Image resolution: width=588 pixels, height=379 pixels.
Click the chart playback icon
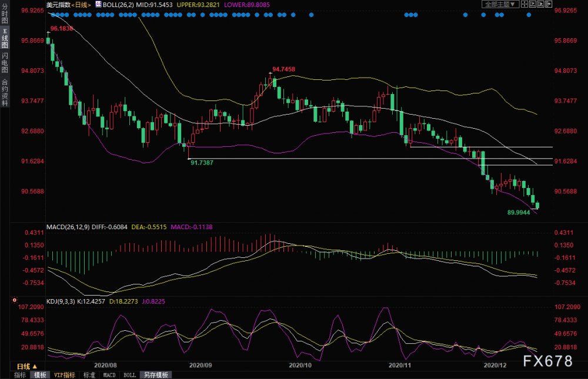point(540,4)
